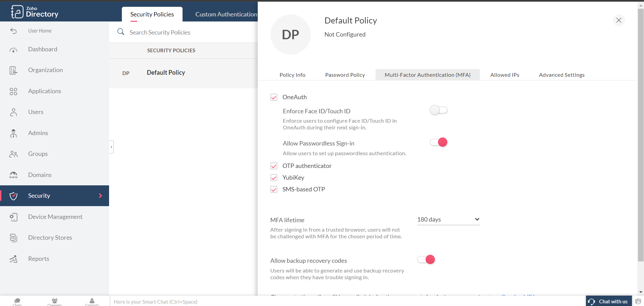Click the Chat with us button
This screenshot has height=306, width=644.
[x=609, y=301]
